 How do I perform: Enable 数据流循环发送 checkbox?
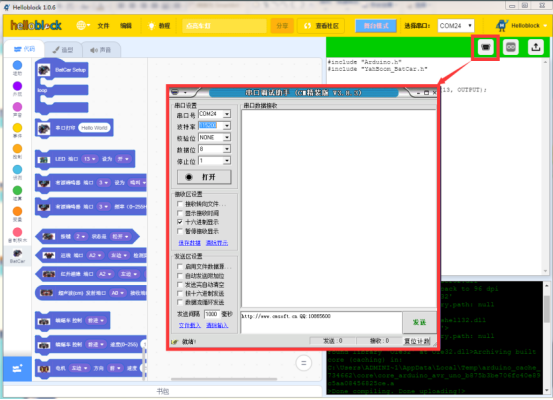coord(180,302)
